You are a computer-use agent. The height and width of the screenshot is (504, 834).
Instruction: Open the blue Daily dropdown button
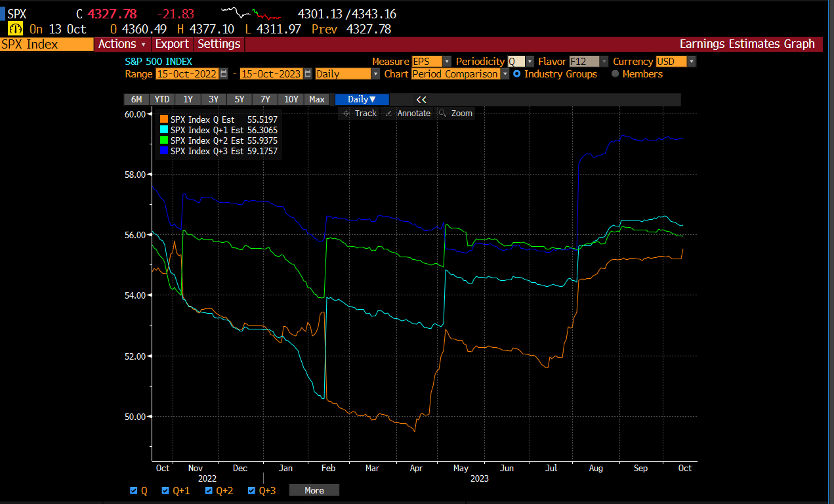[x=362, y=100]
